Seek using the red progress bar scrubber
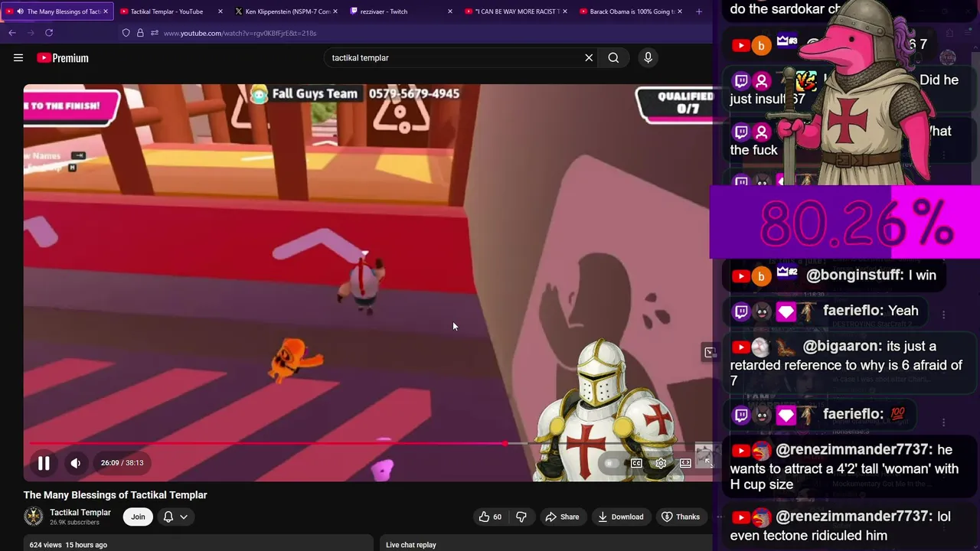The image size is (980, 551). click(x=505, y=443)
